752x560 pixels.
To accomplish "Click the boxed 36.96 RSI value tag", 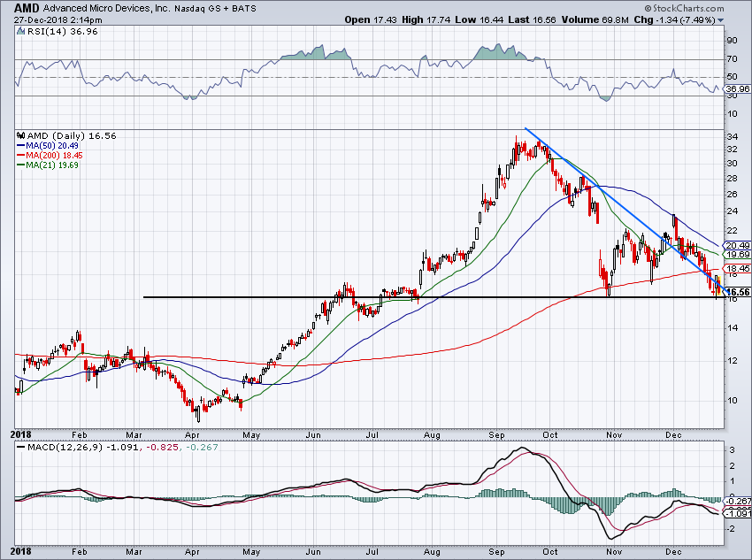I will [x=737, y=88].
